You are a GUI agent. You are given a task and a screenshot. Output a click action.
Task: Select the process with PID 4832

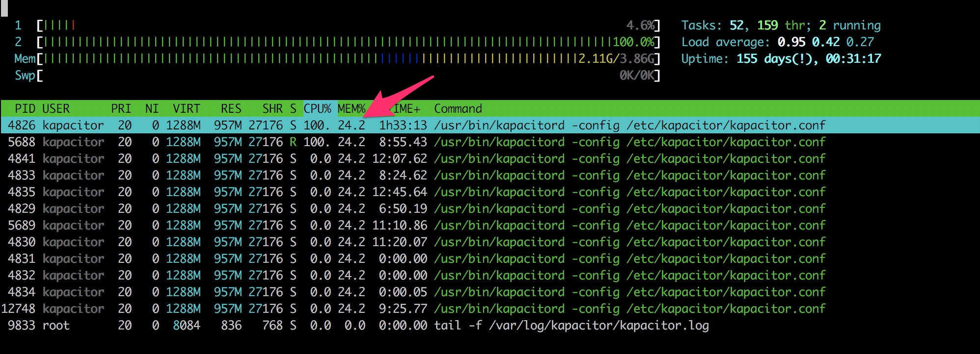click(490, 275)
